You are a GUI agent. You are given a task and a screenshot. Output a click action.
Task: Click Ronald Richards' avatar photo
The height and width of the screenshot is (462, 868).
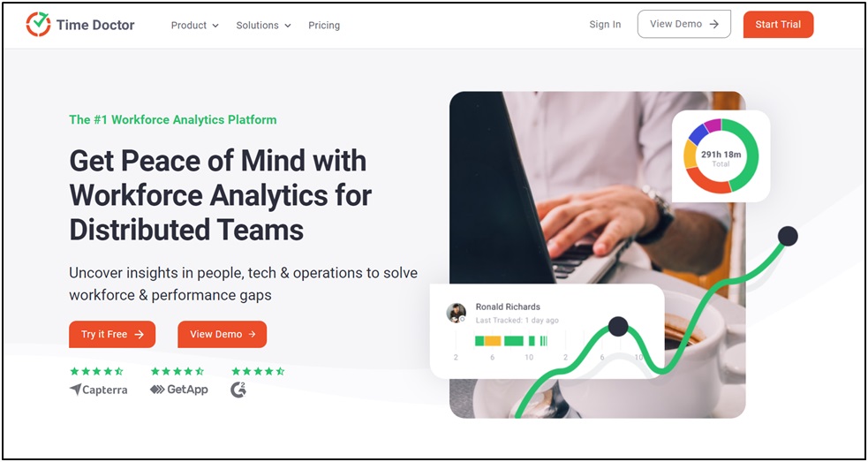coord(457,313)
